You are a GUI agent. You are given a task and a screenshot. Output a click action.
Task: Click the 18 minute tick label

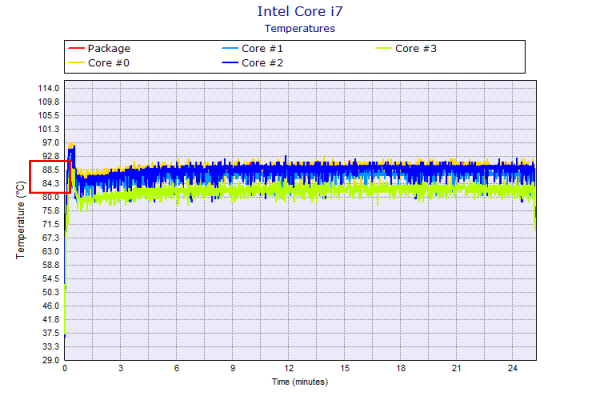coord(401,368)
